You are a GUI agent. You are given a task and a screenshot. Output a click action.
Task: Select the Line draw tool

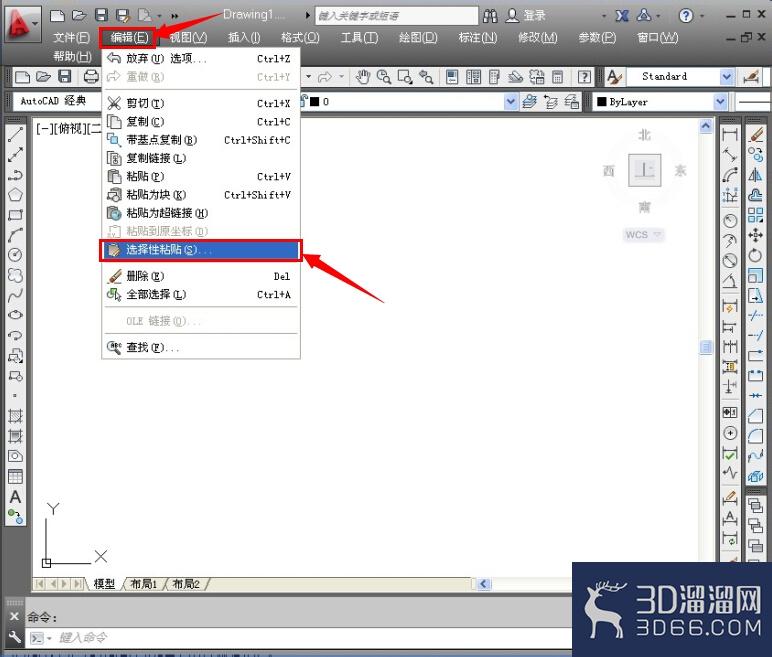point(15,134)
